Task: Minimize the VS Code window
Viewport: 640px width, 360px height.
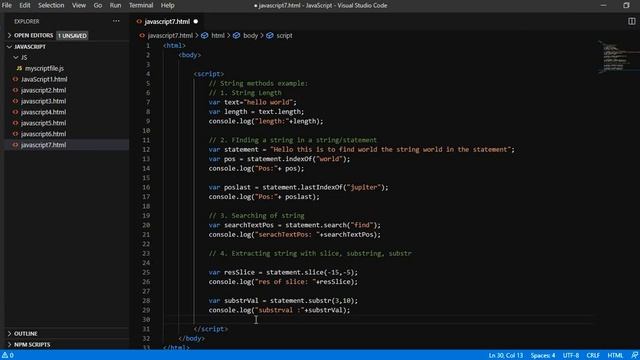Action: [x=603, y=5]
